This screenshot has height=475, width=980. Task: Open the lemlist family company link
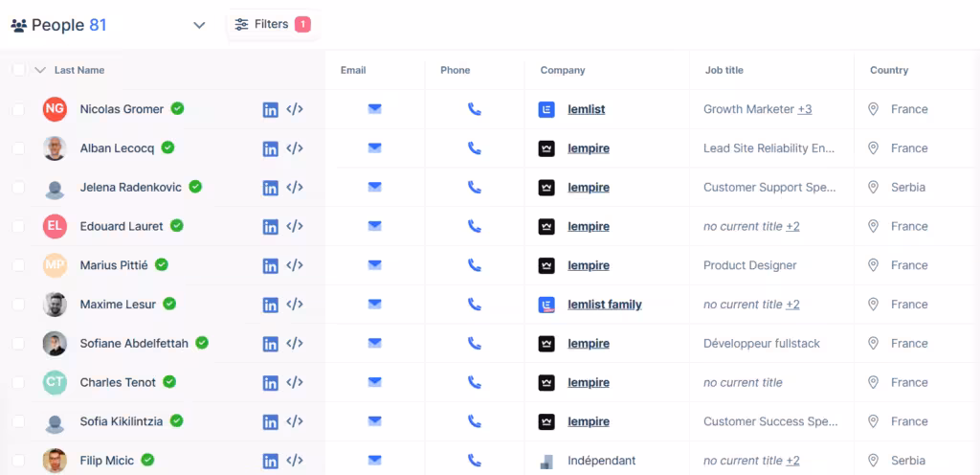pos(604,305)
